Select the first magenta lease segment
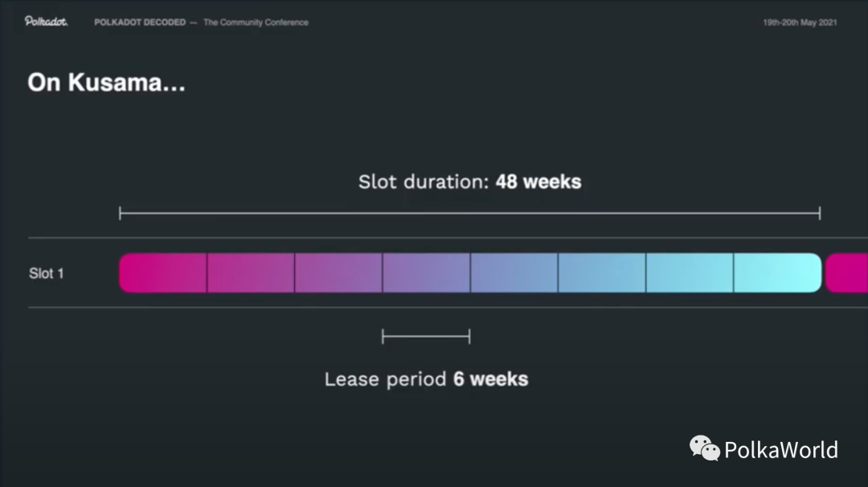The image size is (868, 487). coord(163,273)
